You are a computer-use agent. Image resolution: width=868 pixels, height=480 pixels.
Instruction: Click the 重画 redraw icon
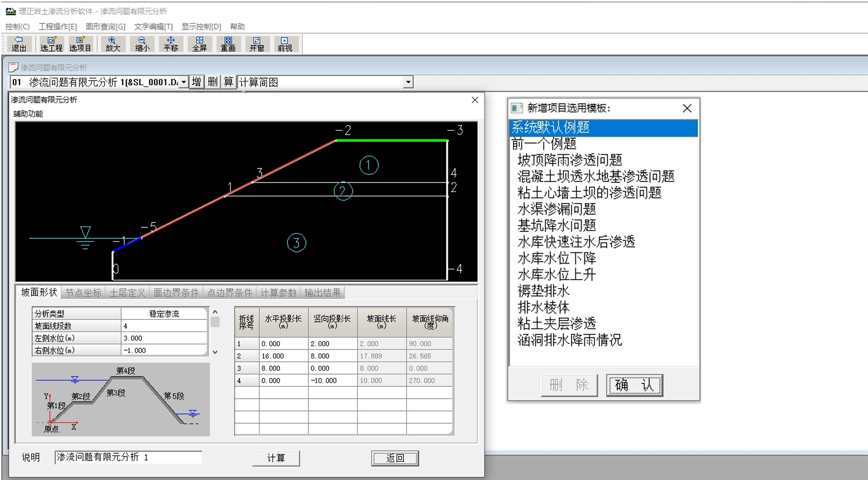[228, 44]
